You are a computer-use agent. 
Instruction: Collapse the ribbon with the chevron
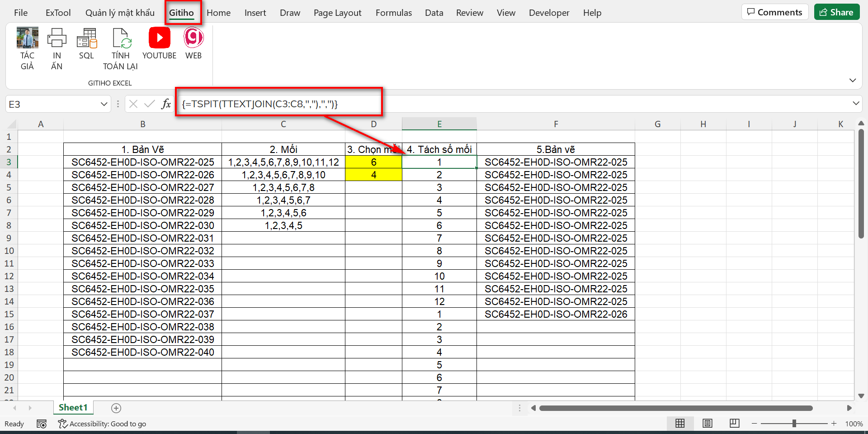click(853, 80)
